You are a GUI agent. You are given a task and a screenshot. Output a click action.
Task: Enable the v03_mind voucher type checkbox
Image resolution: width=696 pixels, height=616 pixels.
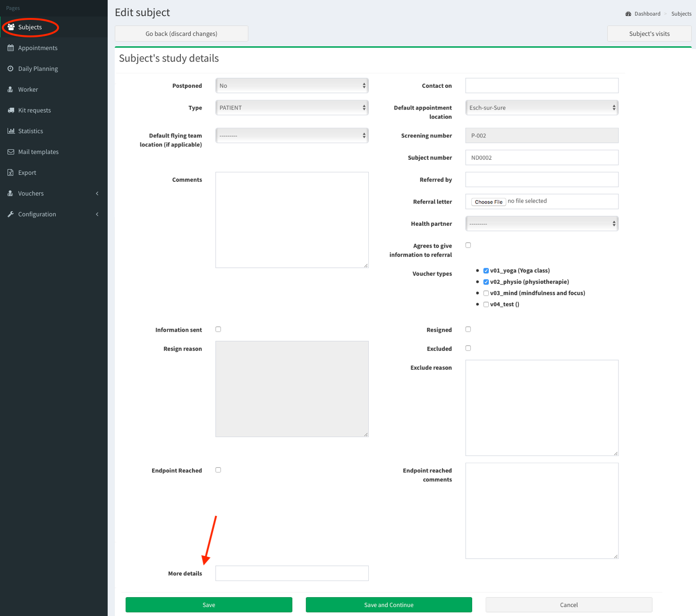click(486, 293)
